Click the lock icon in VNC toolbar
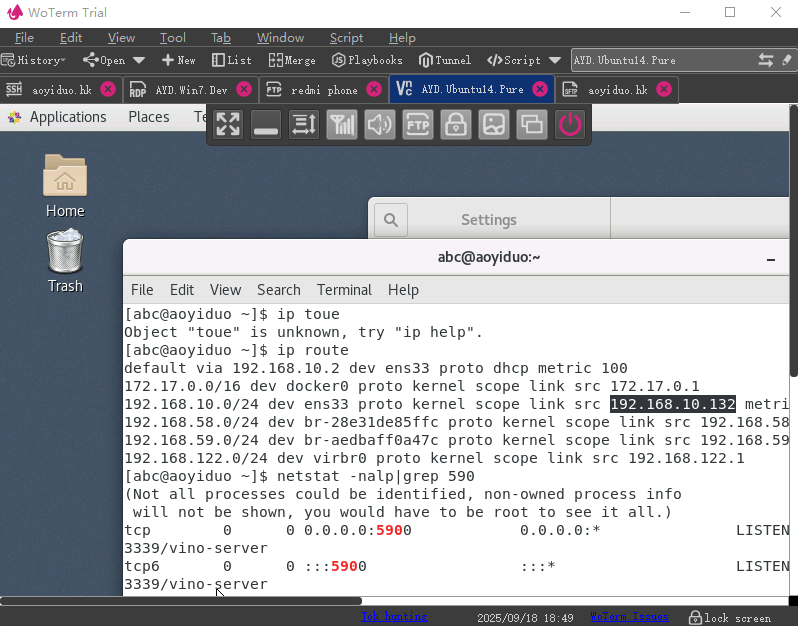Screen dimensions: 798x626 pos(456,124)
